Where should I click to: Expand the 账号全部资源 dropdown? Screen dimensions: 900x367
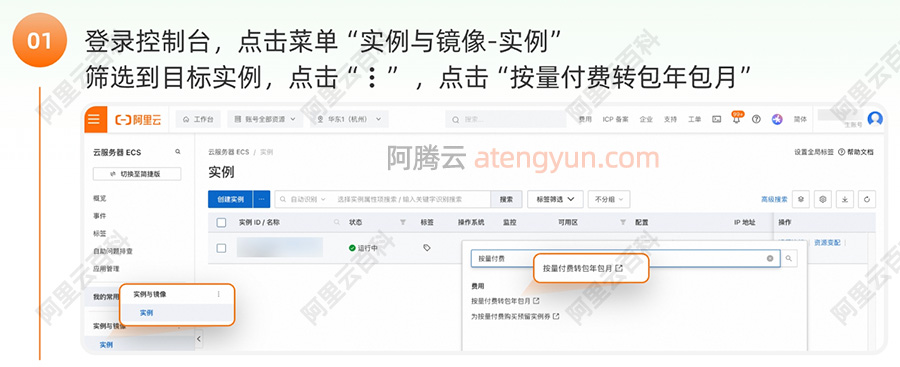coord(265,119)
